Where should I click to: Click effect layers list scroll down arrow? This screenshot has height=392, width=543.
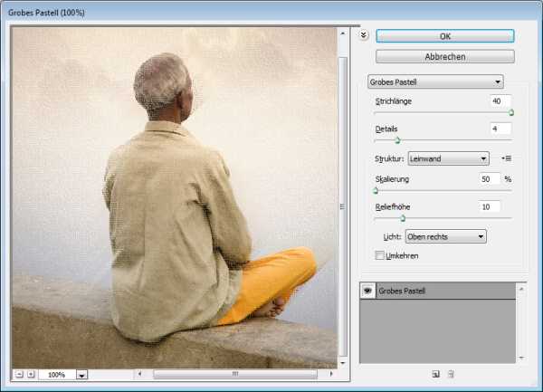pyautogui.click(x=521, y=358)
